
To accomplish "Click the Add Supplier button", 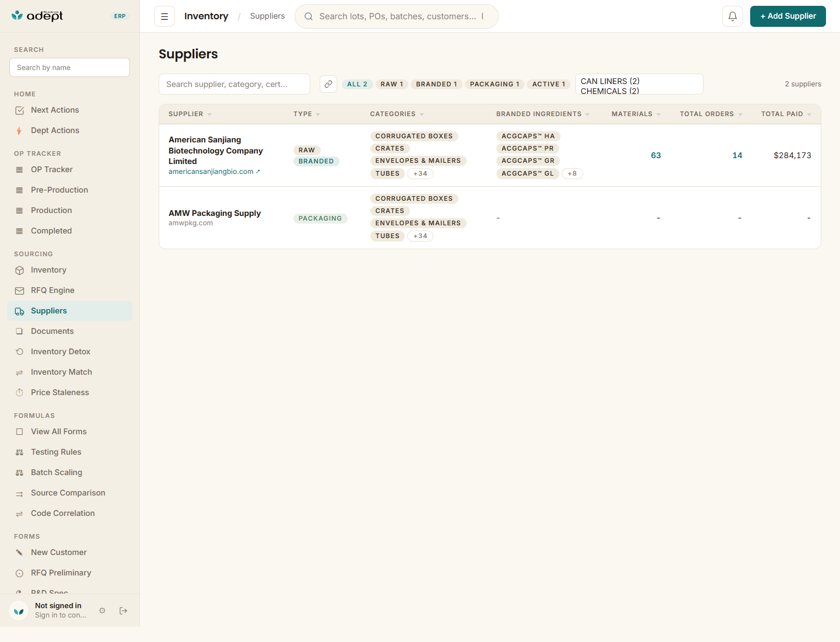I will point(788,16).
